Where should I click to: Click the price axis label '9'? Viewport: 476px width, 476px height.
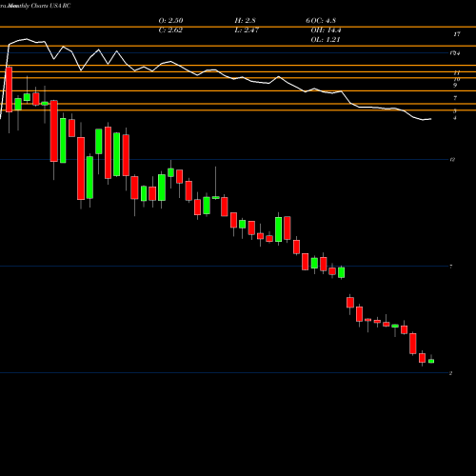pyautogui.click(x=455, y=86)
